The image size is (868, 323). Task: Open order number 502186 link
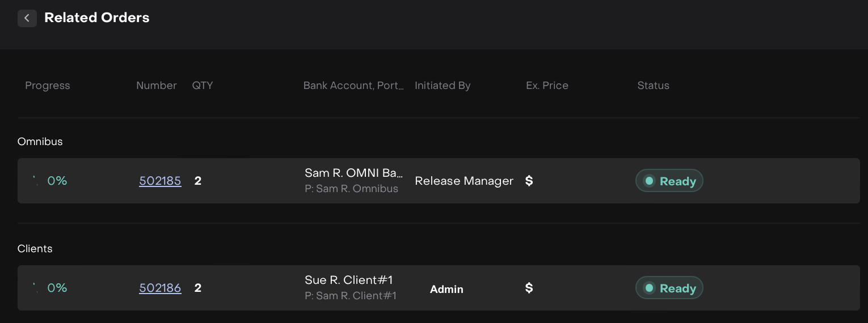pos(160,288)
